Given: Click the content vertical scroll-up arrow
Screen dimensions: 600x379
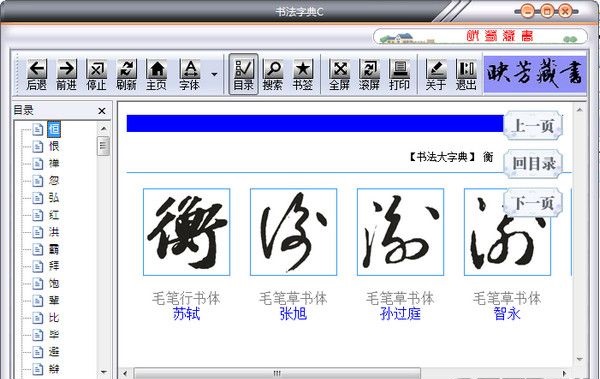Looking at the screenshot, I should (x=580, y=110).
